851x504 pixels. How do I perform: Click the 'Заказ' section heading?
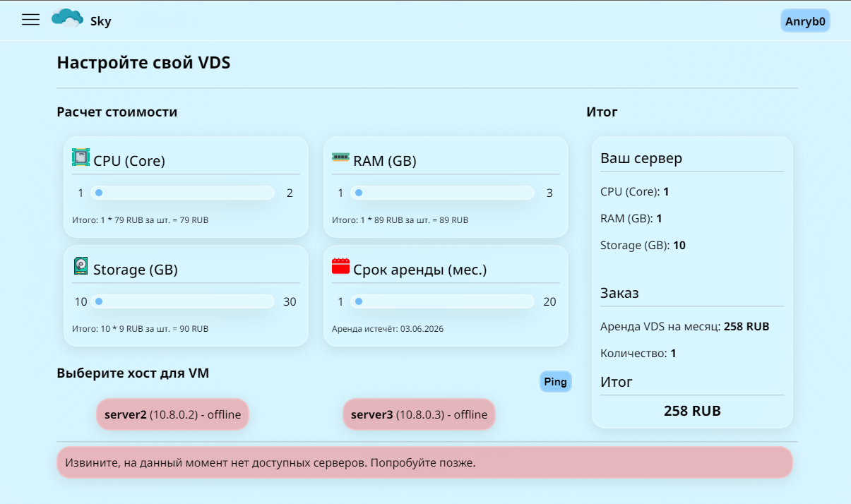pyautogui.click(x=619, y=293)
